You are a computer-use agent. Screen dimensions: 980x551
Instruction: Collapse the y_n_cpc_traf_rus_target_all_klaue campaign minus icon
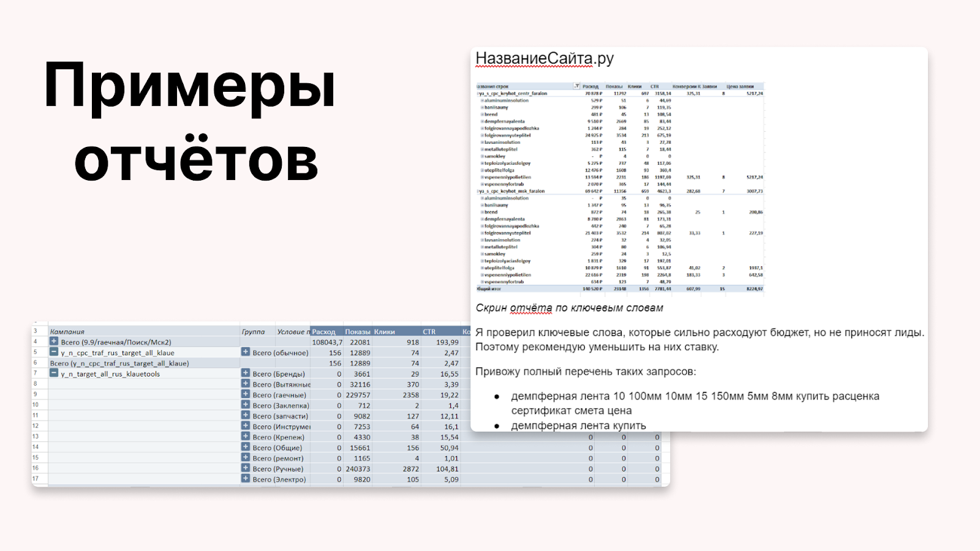[54, 352]
